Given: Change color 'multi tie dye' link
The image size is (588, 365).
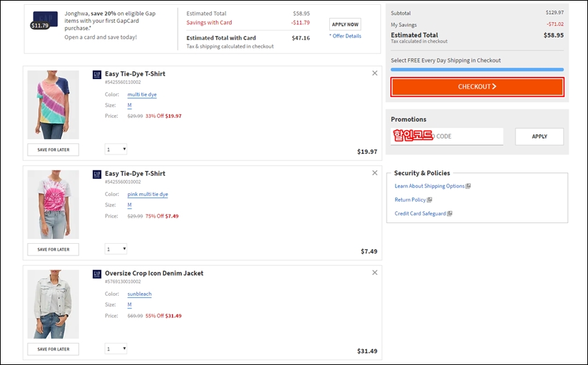Looking at the screenshot, I should [x=142, y=95].
